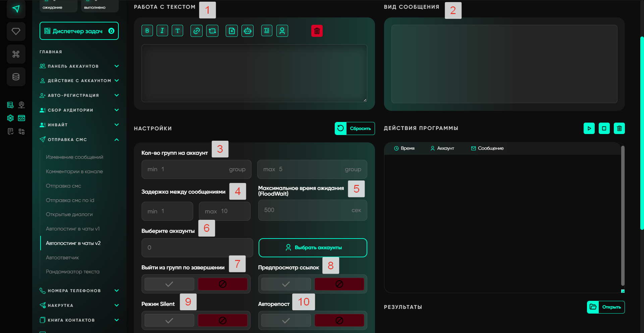Screen dimensions: 644x333
Task: Click the italic formatting icon
Action: tap(162, 31)
